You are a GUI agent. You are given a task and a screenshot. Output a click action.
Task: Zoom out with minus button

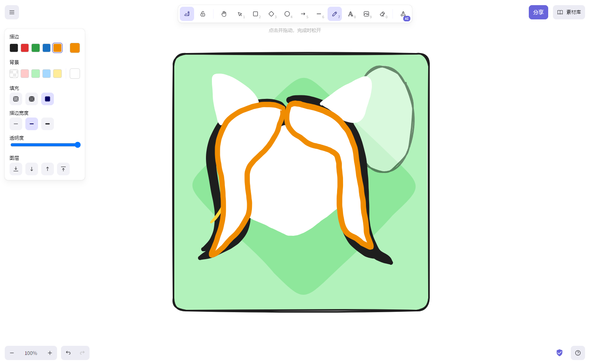click(12, 353)
